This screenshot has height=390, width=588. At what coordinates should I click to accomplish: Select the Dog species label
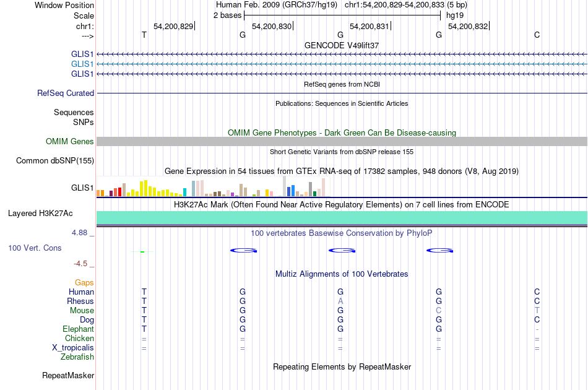click(87, 320)
